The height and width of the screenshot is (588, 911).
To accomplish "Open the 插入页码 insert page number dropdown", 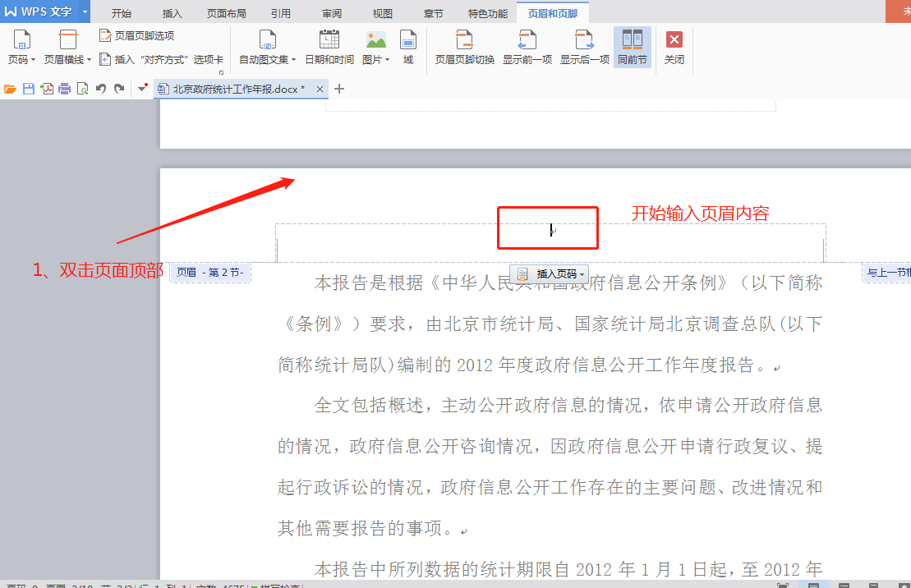I will point(550,273).
